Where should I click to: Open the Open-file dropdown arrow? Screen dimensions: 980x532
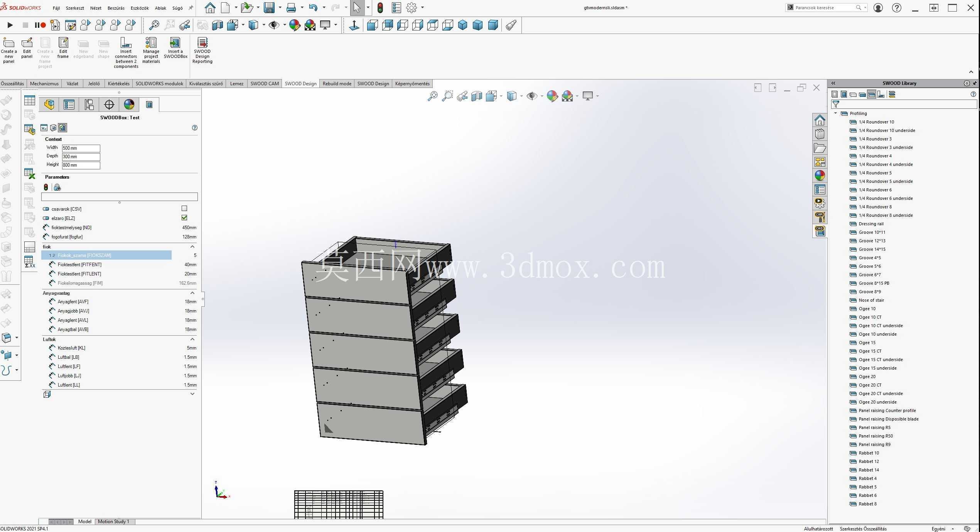258,8
